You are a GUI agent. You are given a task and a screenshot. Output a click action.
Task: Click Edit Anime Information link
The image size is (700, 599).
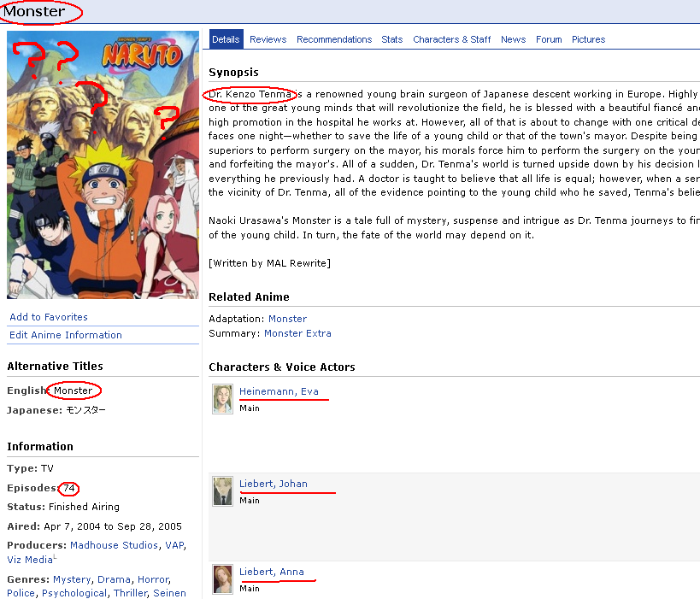(66, 335)
